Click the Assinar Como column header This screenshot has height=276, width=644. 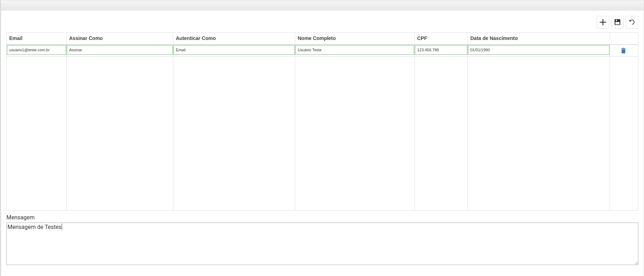pyautogui.click(x=86, y=38)
